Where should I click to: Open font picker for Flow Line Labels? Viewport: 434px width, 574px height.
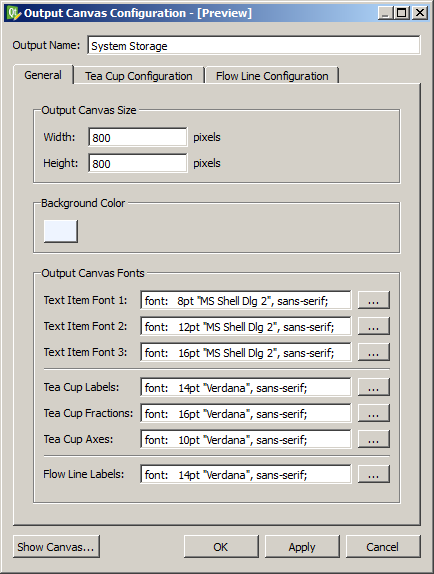(373, 474)
